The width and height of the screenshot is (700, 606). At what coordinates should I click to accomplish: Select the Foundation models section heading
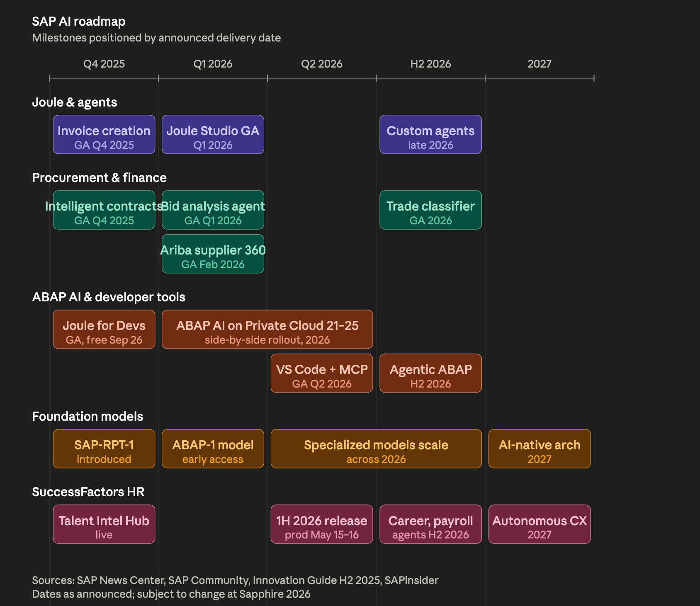point(87,417)
